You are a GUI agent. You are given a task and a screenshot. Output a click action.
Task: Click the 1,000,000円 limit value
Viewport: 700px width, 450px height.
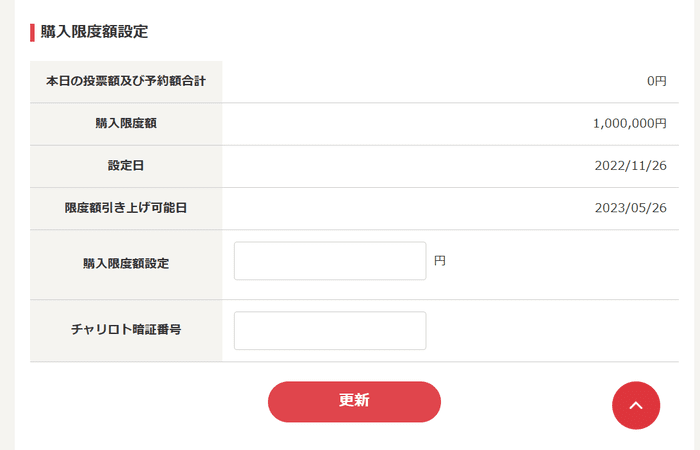[x=629, y=124]
